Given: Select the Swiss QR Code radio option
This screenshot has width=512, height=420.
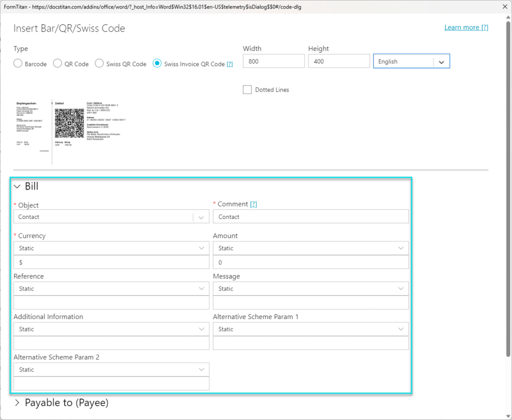Looking at the screenshot, I should pos(99,63).
